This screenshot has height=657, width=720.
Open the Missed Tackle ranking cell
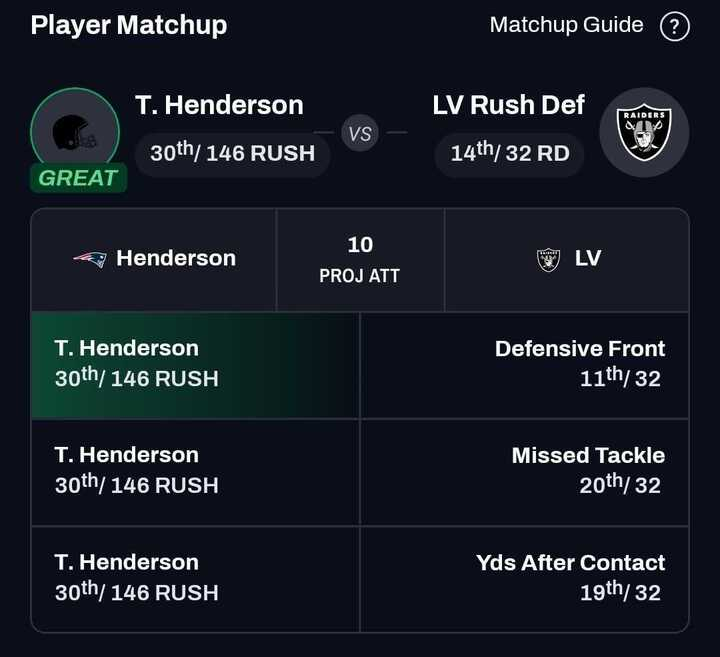pos(524,470)
